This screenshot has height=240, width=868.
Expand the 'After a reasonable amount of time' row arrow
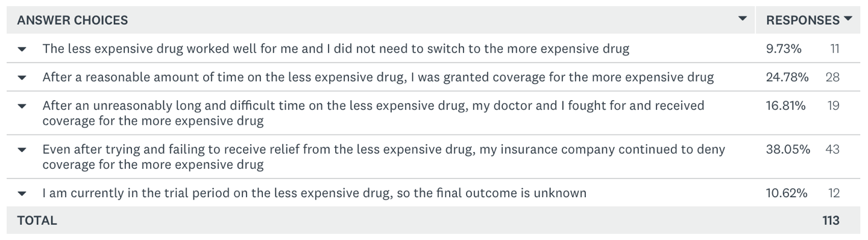click(22, 78)
